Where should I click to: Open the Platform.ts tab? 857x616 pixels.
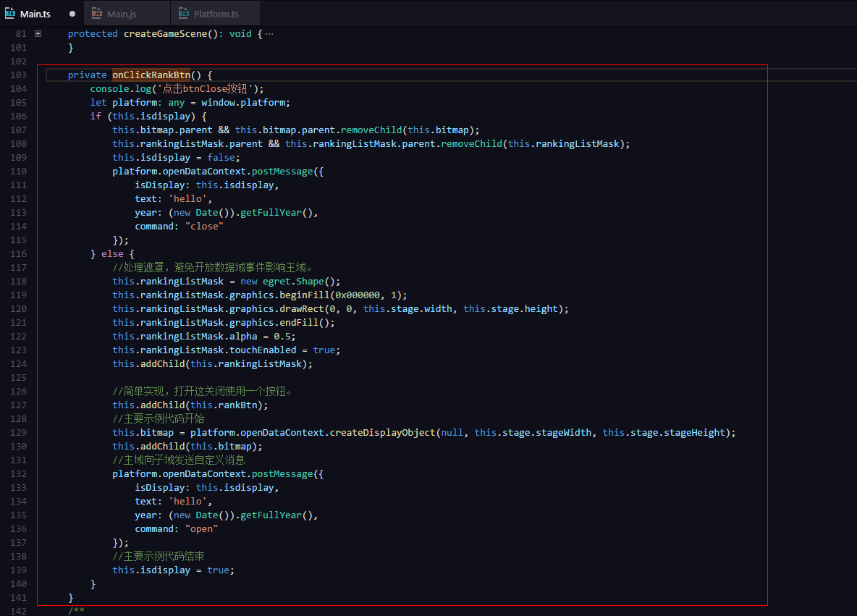[x=216, y=14]
